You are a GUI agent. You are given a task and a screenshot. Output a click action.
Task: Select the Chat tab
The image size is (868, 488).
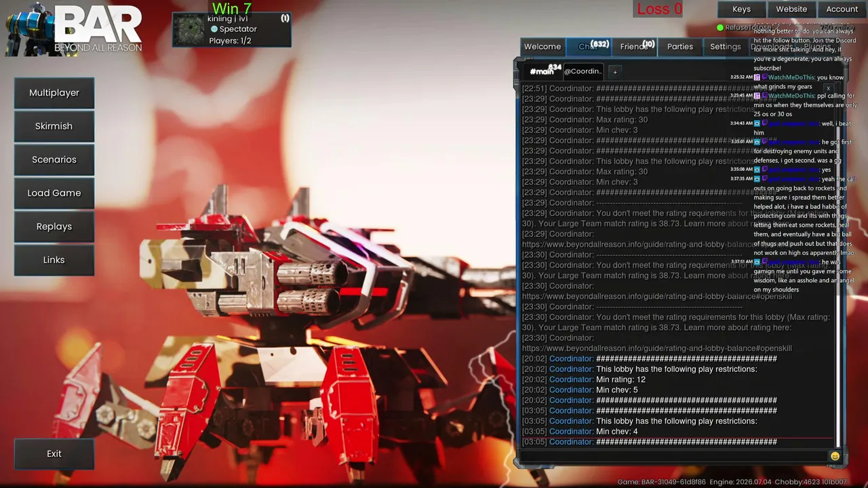coord(589,47)
